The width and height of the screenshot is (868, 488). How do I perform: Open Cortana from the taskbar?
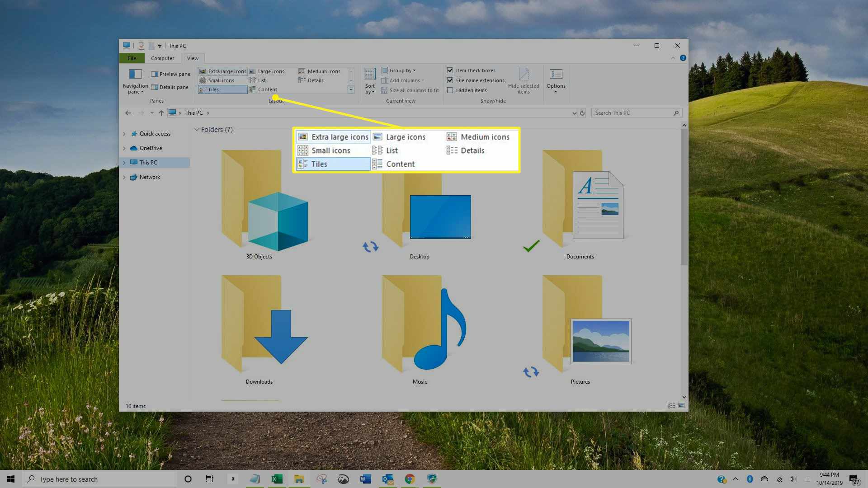click(188, 479)
